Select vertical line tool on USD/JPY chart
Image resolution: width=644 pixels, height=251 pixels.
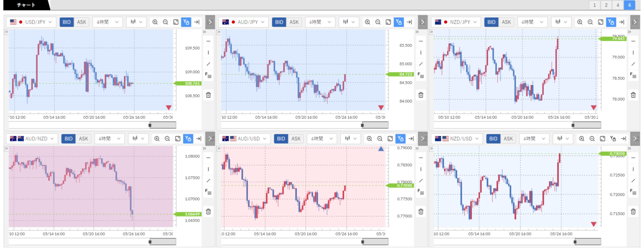coord(208,53)
